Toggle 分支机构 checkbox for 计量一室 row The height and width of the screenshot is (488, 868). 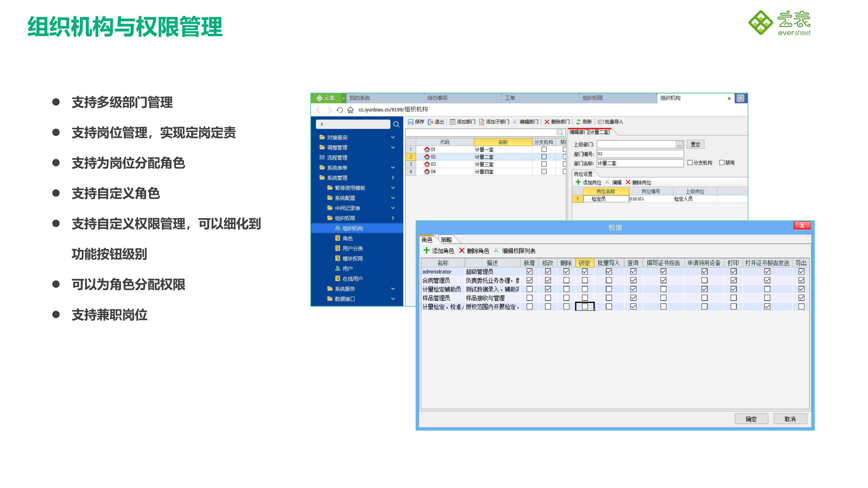(x=544, y=149)
